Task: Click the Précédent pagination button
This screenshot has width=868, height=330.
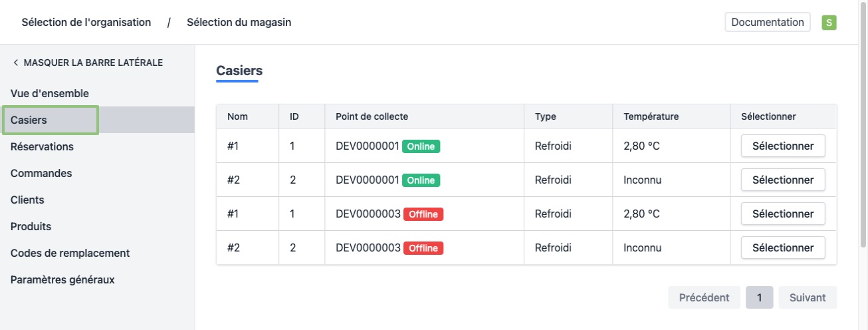Action: coord(704,297)
